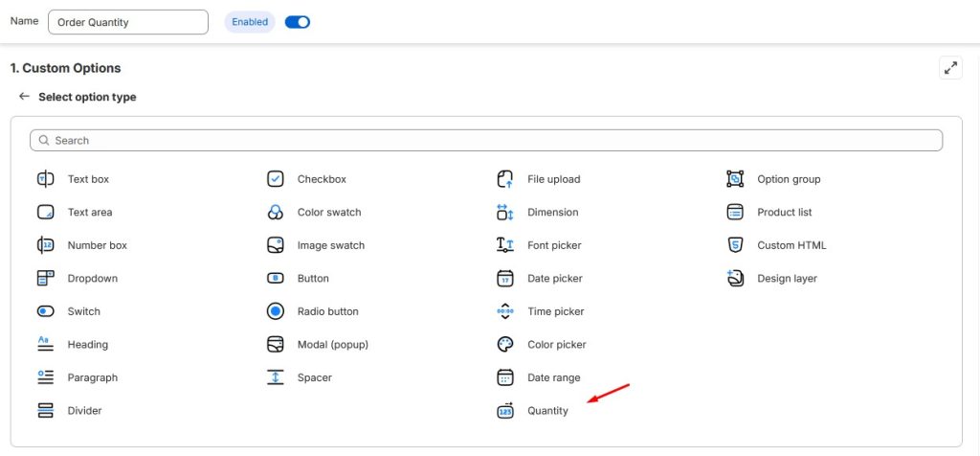This screenshot has height=456, width=980.
Task: Expand the Custom Options panel to fullscreen
Action: [950, 68]
